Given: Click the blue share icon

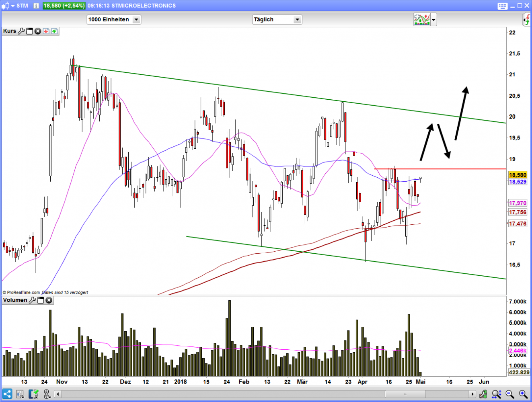Looking at the screenshot, I should tap(7, 394).
